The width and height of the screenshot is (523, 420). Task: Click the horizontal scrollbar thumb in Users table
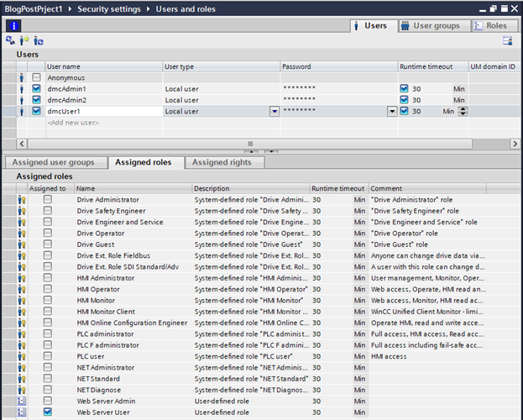click(x=250, y=144)
